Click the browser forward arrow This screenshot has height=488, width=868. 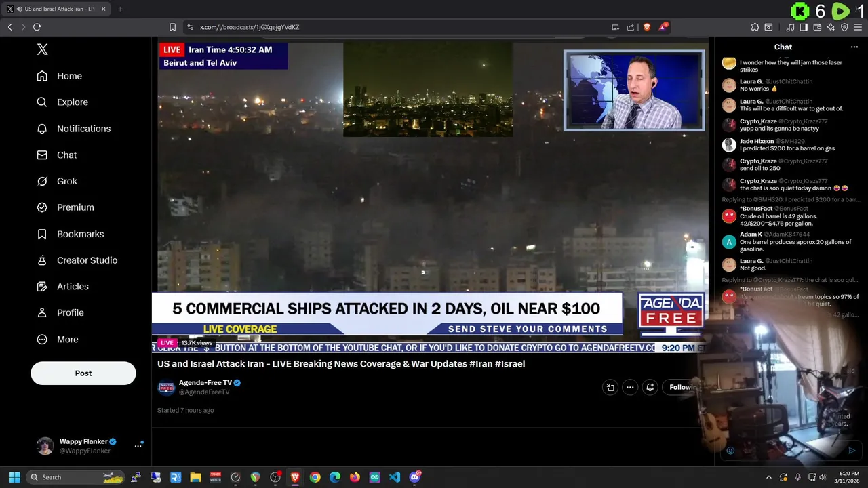click(23, 27)
